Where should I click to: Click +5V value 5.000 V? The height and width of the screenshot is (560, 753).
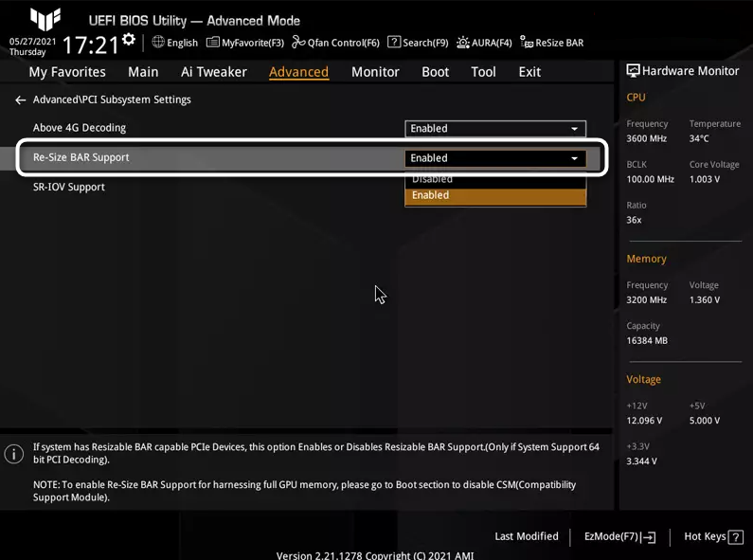tap(705, 421)
